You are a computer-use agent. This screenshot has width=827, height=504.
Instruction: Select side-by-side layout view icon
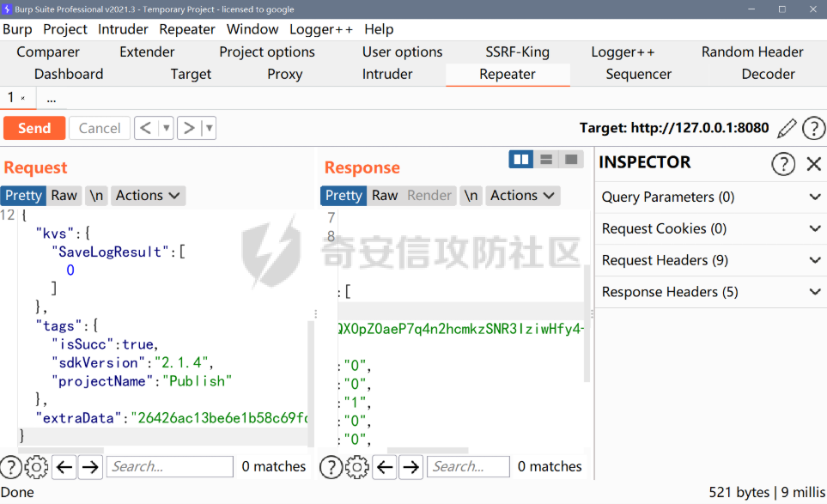tap(521, 159)
